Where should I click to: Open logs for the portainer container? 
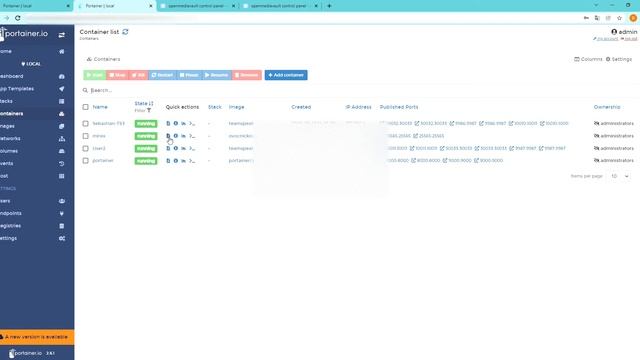tap(168, 161)
